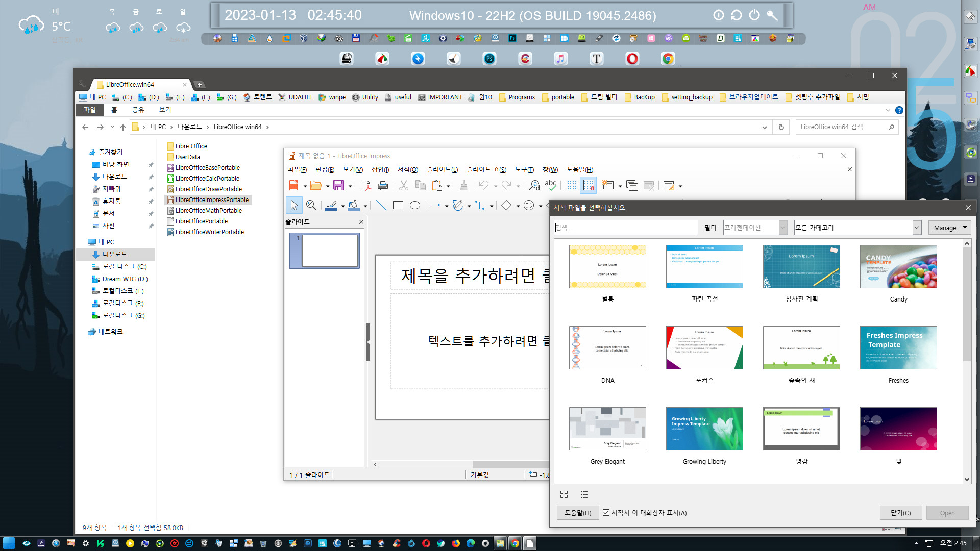Click the Cut scissors icon
The width and height of the screenshot is (980, 551).
coord(404,186)
